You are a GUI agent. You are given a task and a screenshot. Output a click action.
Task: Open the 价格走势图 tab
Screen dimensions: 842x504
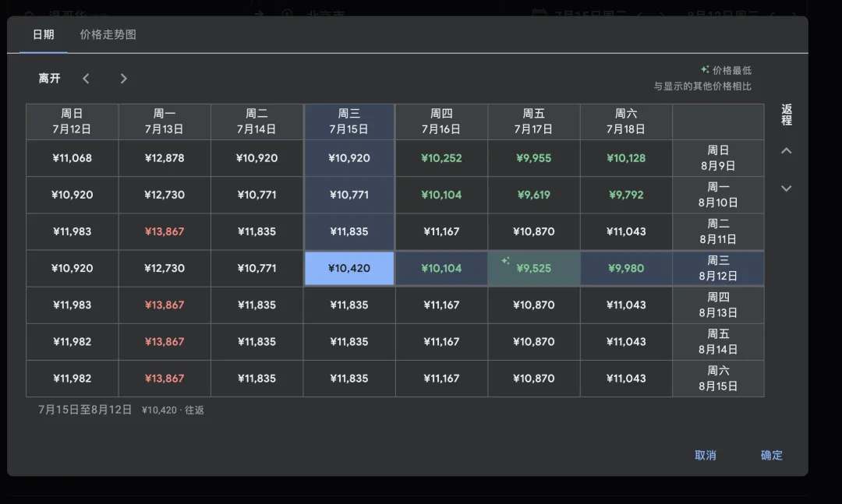coord(108,35)
